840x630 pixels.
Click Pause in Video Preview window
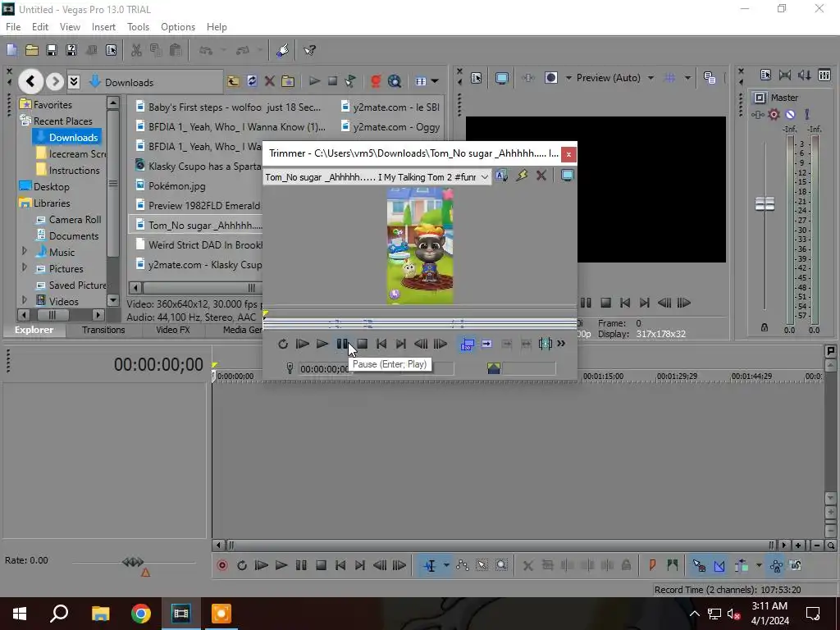pos(586,304)
